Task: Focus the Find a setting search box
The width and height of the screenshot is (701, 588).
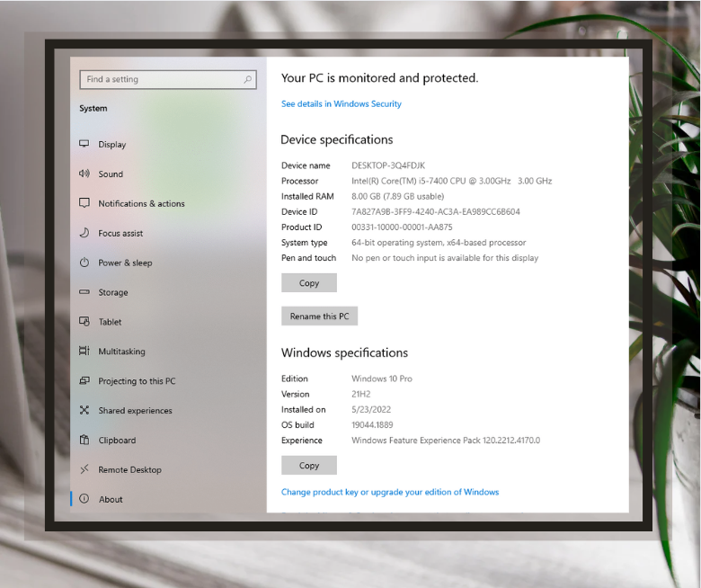Action: point(168,80)
